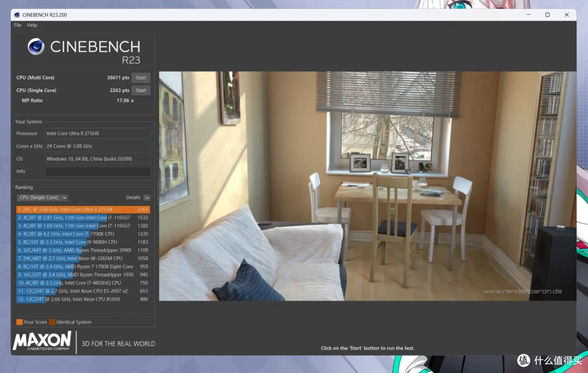The width and height of the screenshot is (588, 373).
Task: Select ranking row AMD Ryzen Threadripper 2990
Action: [83, 250]
